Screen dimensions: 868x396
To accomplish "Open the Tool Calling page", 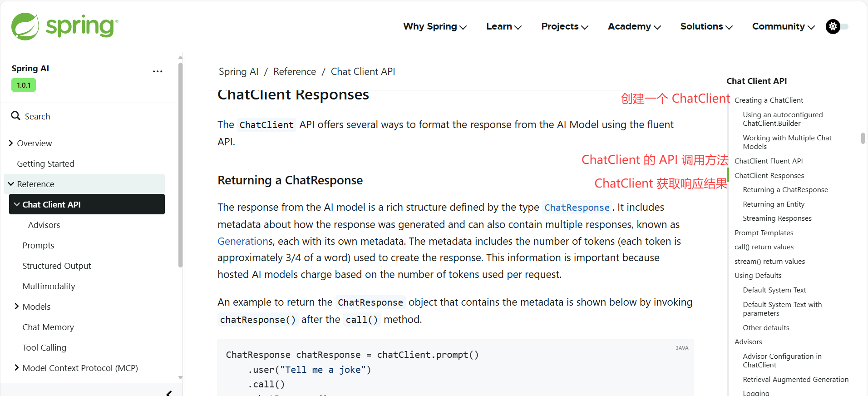I will tap(44, 347).
